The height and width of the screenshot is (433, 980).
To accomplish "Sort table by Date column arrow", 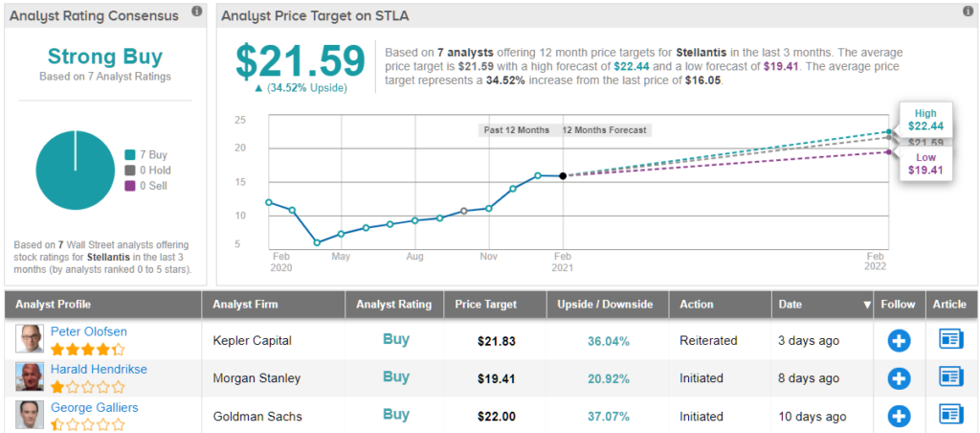I will pos(868,305).
